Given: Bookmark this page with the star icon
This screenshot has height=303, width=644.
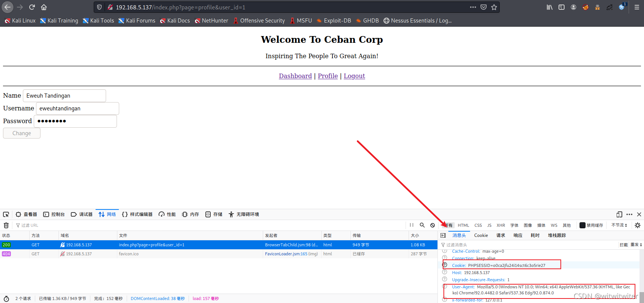Looking at the screenshot, I should (x=494, y=7).
